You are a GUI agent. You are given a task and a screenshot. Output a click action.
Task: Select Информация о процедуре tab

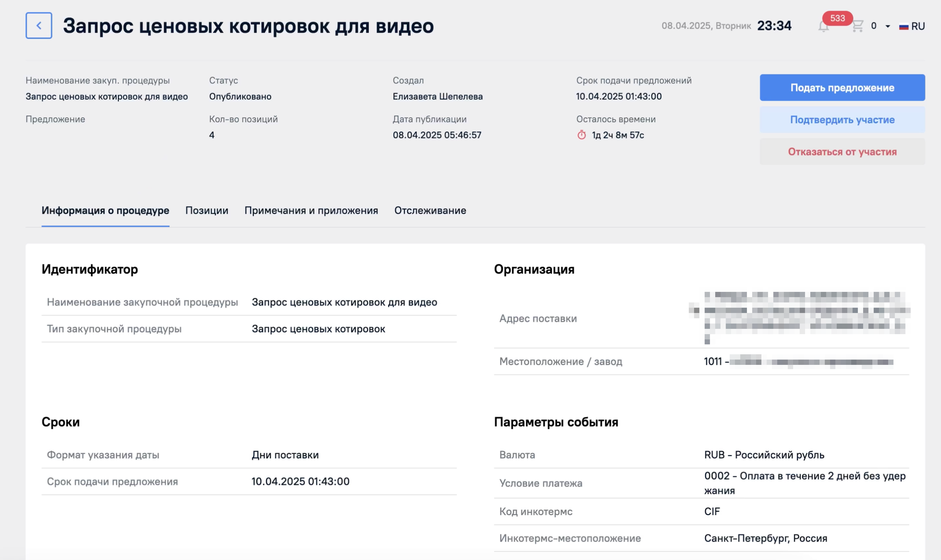pos(105,211)
